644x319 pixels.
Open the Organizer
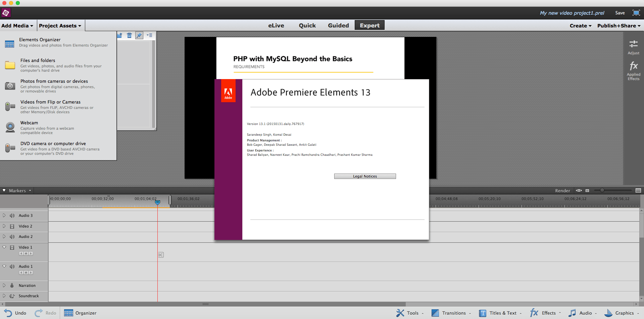point(80,313)
